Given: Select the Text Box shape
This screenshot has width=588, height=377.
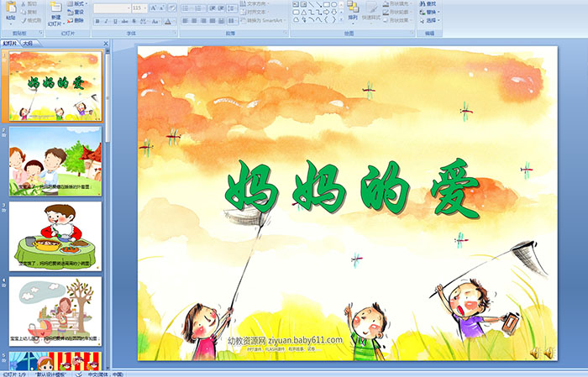Looking at the screenshot, I should click(296, 4).
